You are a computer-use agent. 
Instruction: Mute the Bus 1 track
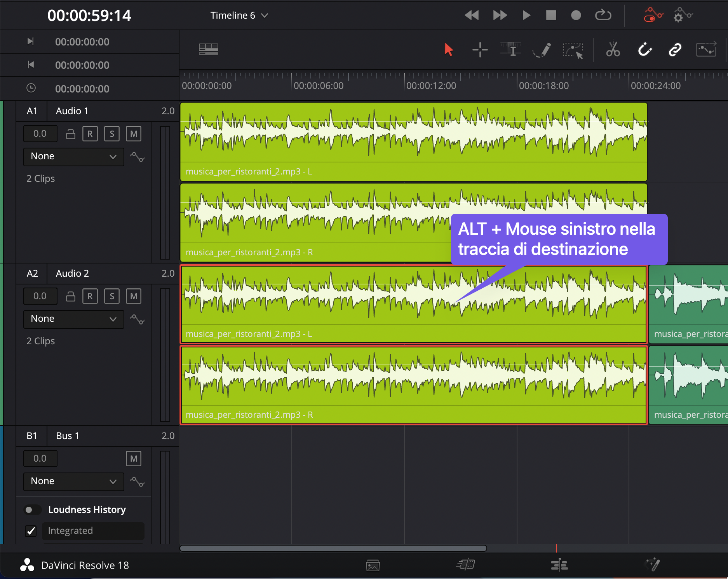[x=134, y=459]
